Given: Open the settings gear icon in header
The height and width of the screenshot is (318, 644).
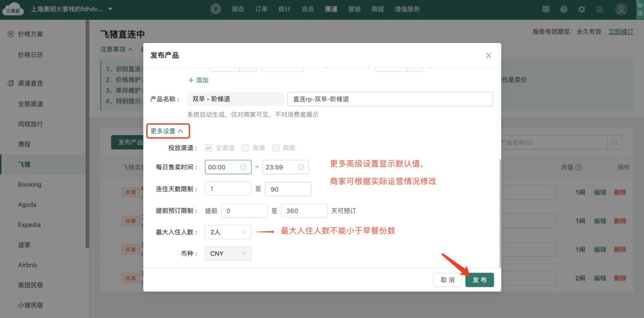Looking at the screenshot, I should [x=582, y=9].
